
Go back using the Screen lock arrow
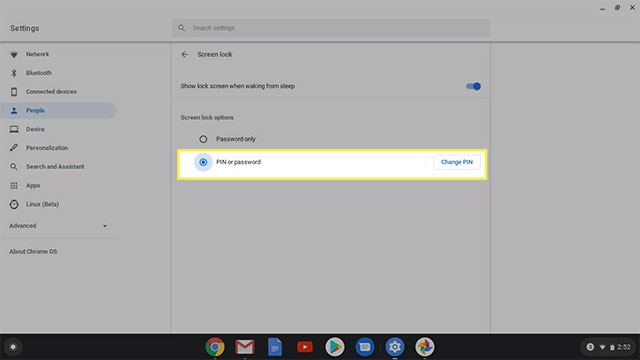click(x=184, y=54)
